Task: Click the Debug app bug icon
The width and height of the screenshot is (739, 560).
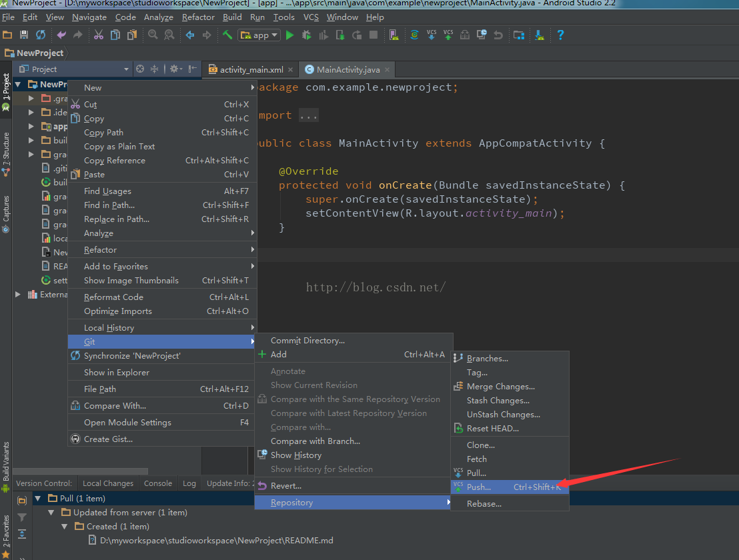Action: point(306,35)
